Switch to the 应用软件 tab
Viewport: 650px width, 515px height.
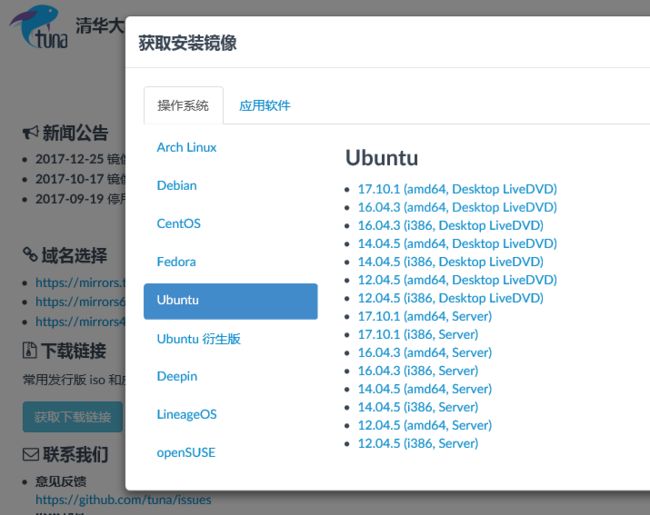pyautogui.click(x=264, y=105)
